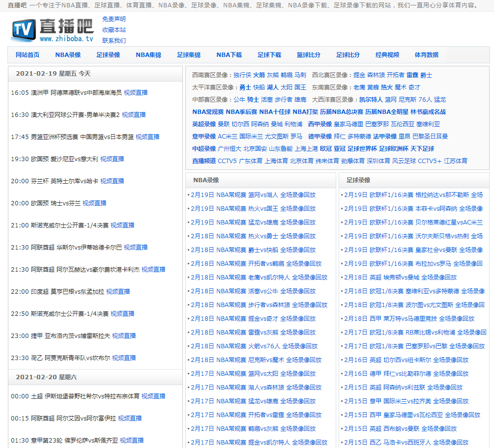
Task: Select NBA集锦 in navigation bar
Action: 148,55
